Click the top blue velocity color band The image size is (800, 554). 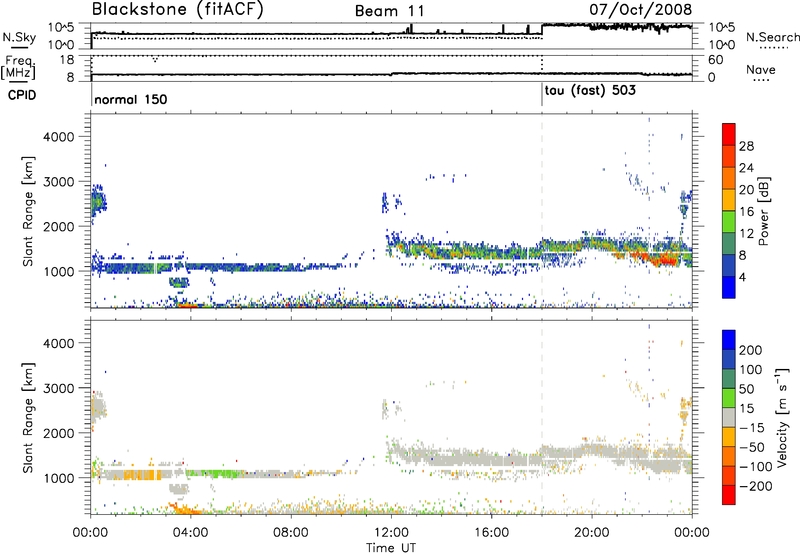(729, 340)
